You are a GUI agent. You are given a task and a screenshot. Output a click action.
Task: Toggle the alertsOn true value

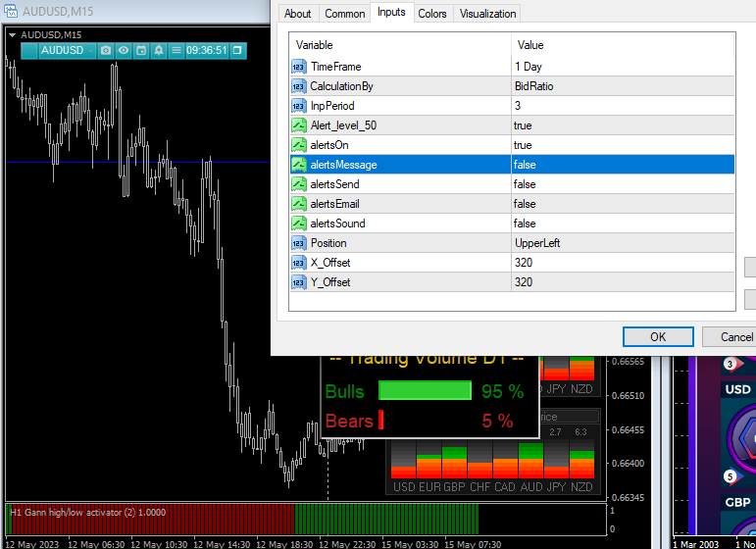click(x=623, y=145)
